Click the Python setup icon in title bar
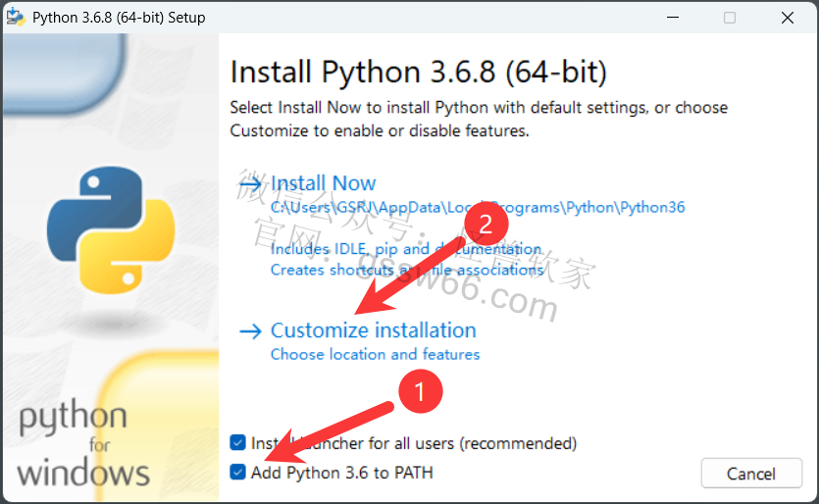 coord(16,18)
